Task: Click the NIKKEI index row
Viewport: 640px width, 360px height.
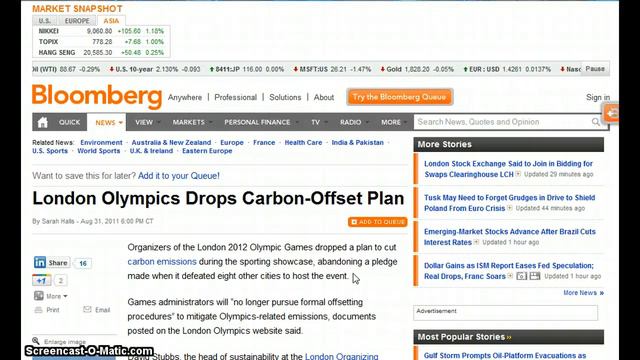Action: 101,31
